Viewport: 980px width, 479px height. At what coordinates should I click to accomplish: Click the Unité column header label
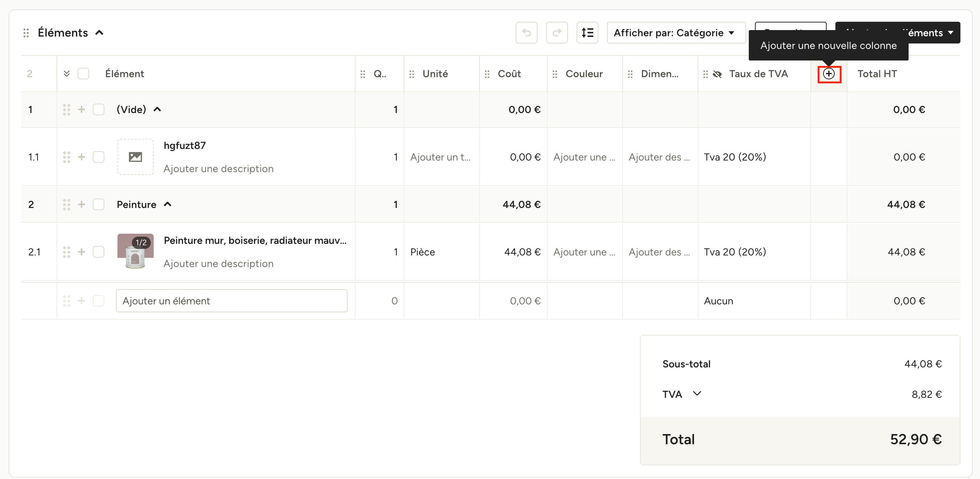[435, 74]
